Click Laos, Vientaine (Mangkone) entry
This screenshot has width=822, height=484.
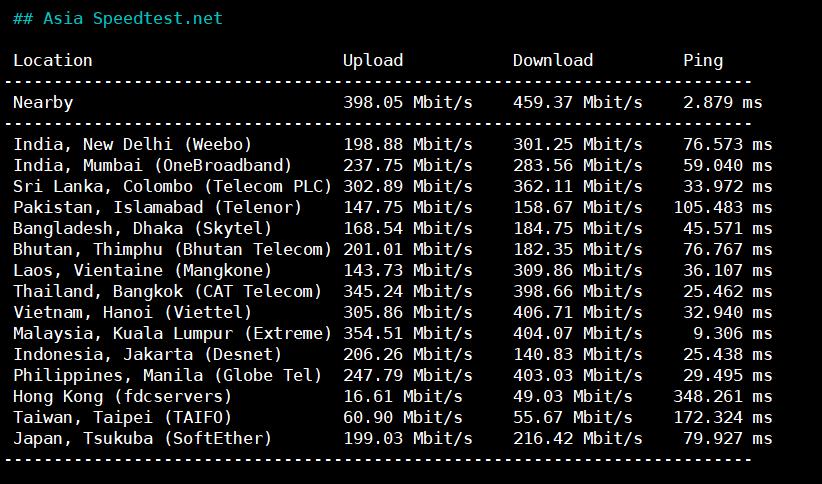pyautogui.click(x=142, y=270)
